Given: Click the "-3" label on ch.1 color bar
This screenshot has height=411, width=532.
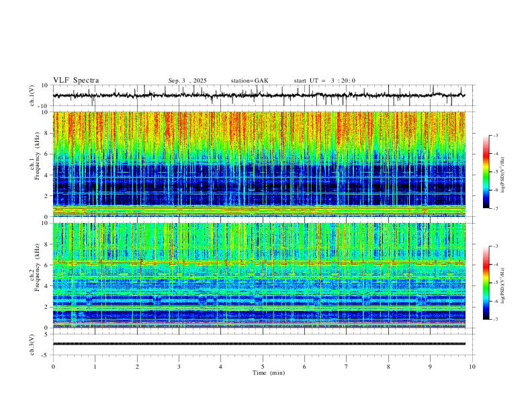Looking at the screenshot, I should 495,135.
